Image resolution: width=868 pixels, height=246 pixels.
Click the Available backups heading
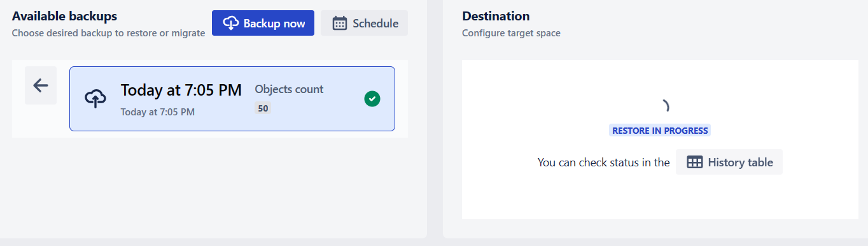(x=64, y=16)
